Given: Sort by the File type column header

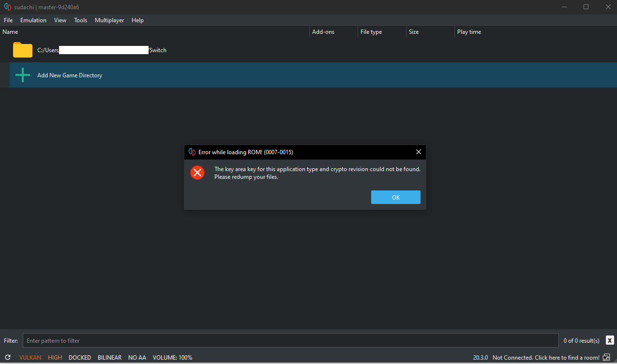Looking at the screenshot, I should [x=382, y=32].
